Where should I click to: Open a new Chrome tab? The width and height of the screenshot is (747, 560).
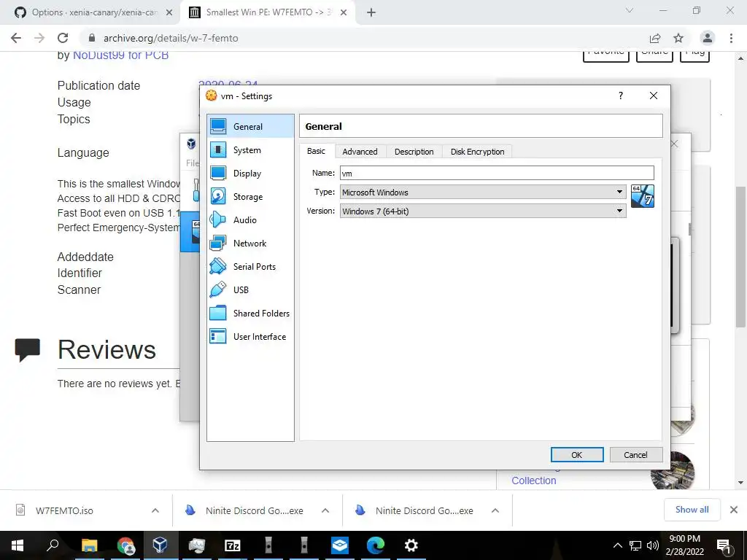click(371, 12)
